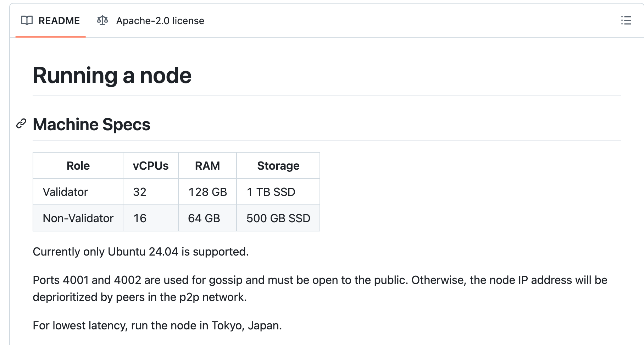Click the Machine Specs heading text
This screenshot has width=644, height=345.
91,125
